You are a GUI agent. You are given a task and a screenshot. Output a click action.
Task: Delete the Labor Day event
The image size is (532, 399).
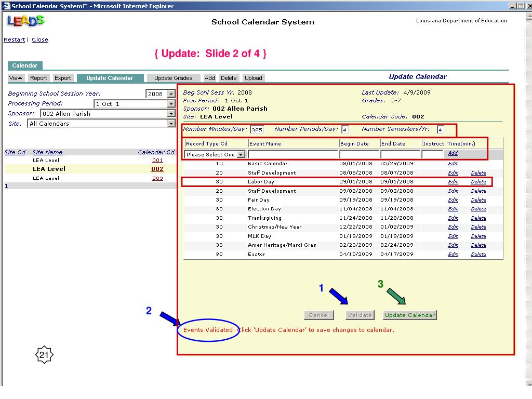pos(478,182)
